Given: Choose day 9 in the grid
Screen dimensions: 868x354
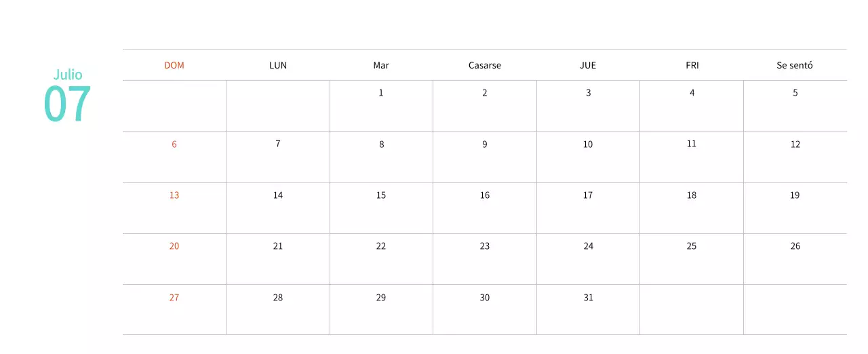Looking at the screenshot, I should 485,144.
